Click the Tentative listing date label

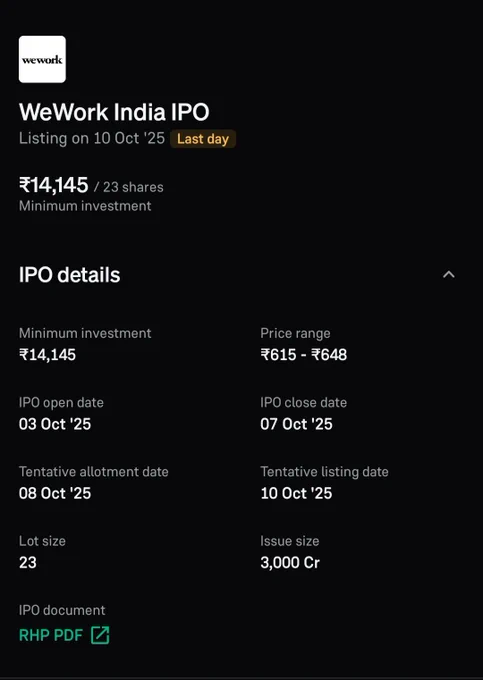(324, 472)
